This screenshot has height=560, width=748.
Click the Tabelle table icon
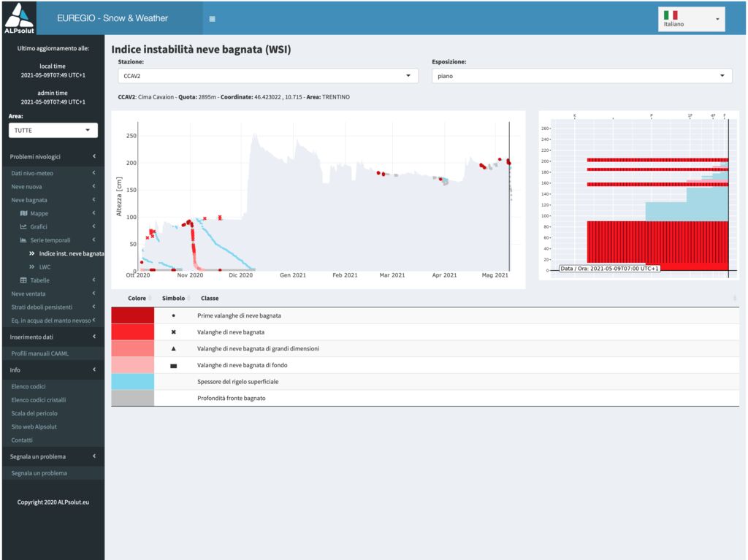[23, 280]
